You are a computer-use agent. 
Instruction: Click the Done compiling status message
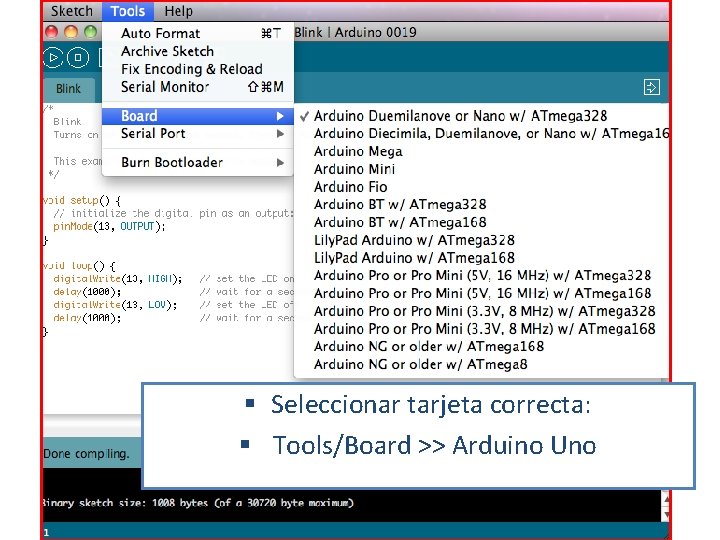pyautogui.click(x=86, y=454)
